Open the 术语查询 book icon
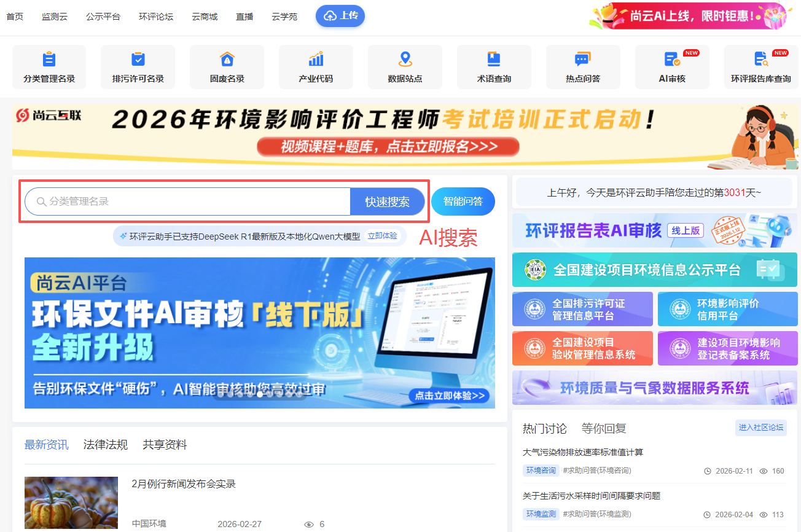This screenshot has width=801, height=532. 494,60
